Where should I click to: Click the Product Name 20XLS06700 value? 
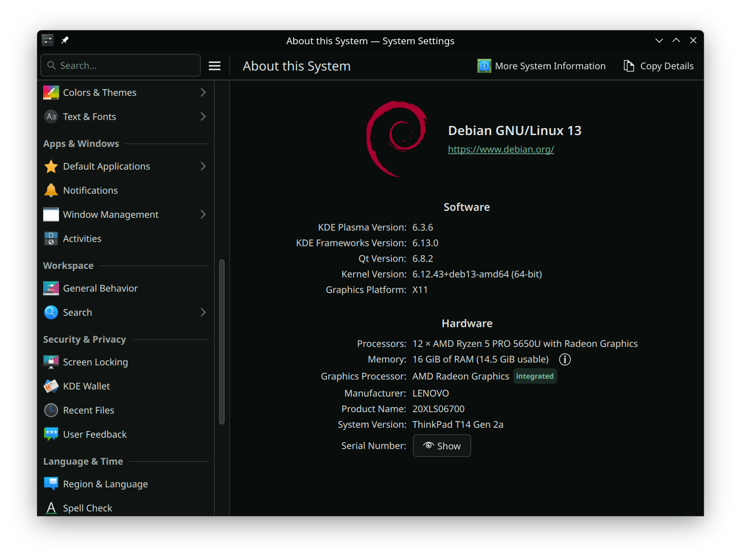coord(438,409)
